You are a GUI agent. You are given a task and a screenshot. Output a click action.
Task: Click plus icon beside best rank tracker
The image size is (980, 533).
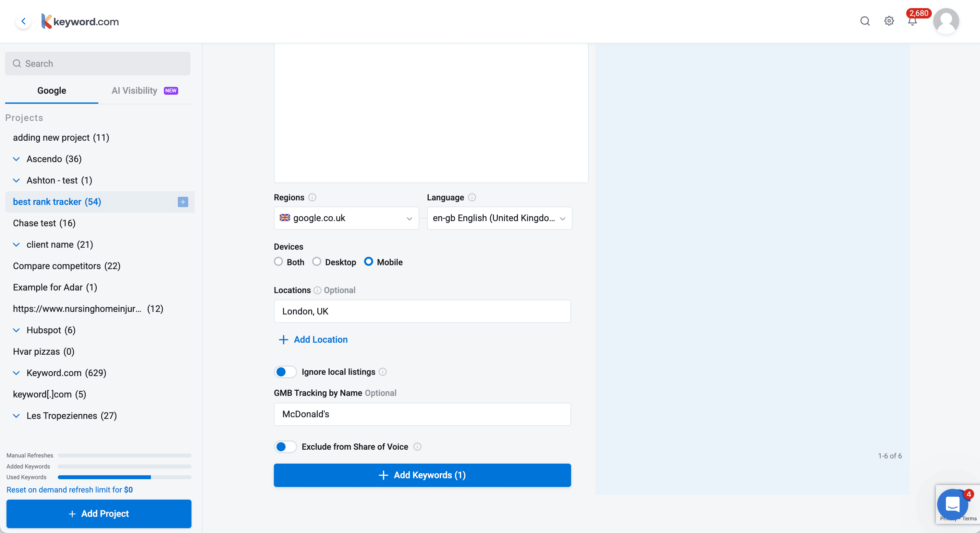pos(183,202)
